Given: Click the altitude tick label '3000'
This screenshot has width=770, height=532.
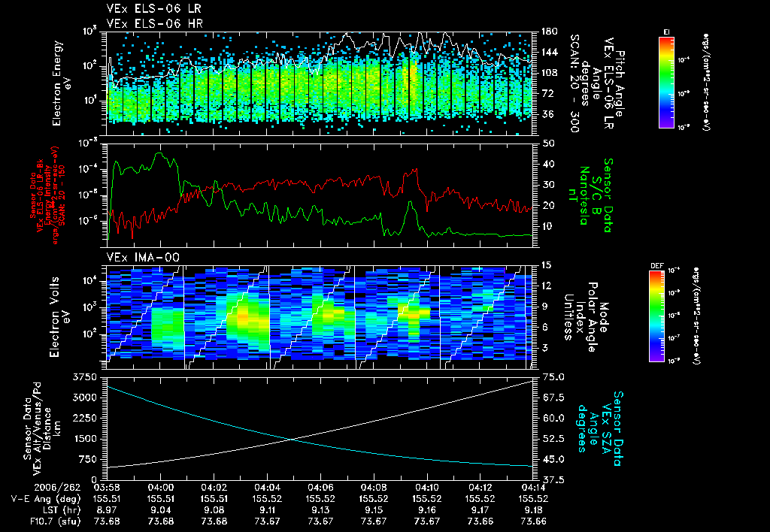Looking at the screenshot, I should [84, 398].
